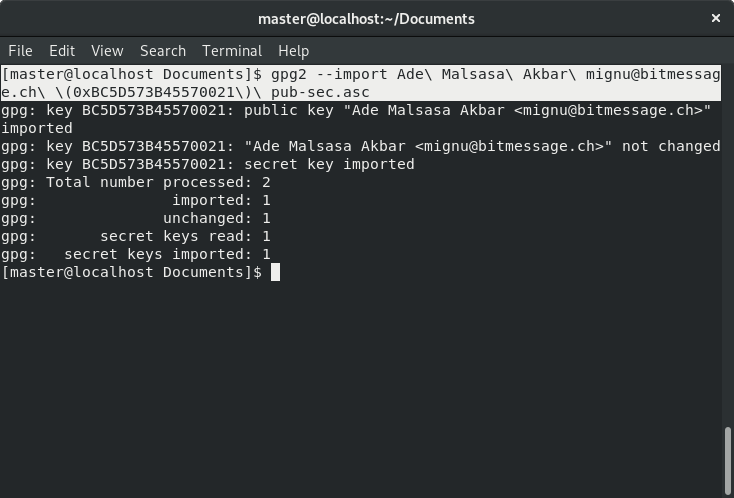Click the scrollbar track above the thumb
Image resolution: width=734 pixels, height=498 pixels.
728,243
